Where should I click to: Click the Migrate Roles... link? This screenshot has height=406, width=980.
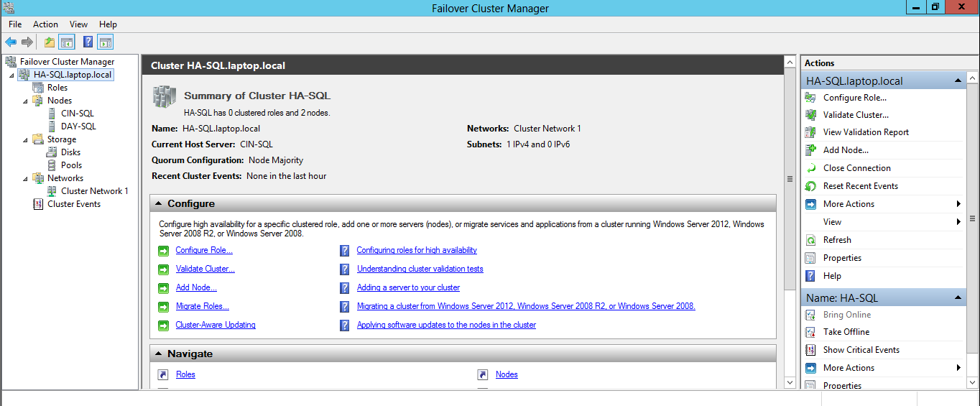click(203, 306)
